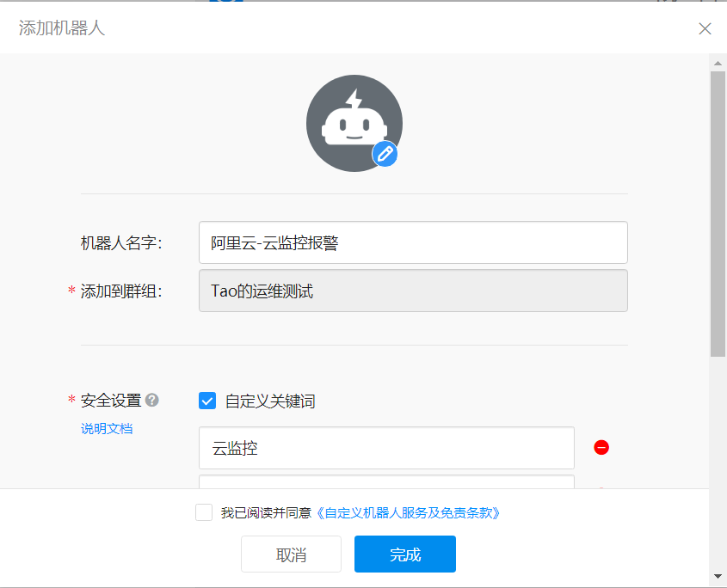Focus the 机器人名字 input field

(x=413, y=242)
